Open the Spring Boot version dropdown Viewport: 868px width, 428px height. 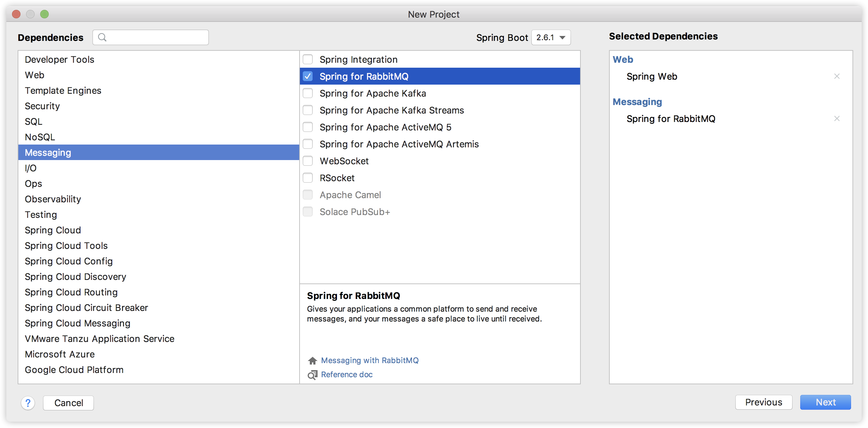tap(551, 37)
